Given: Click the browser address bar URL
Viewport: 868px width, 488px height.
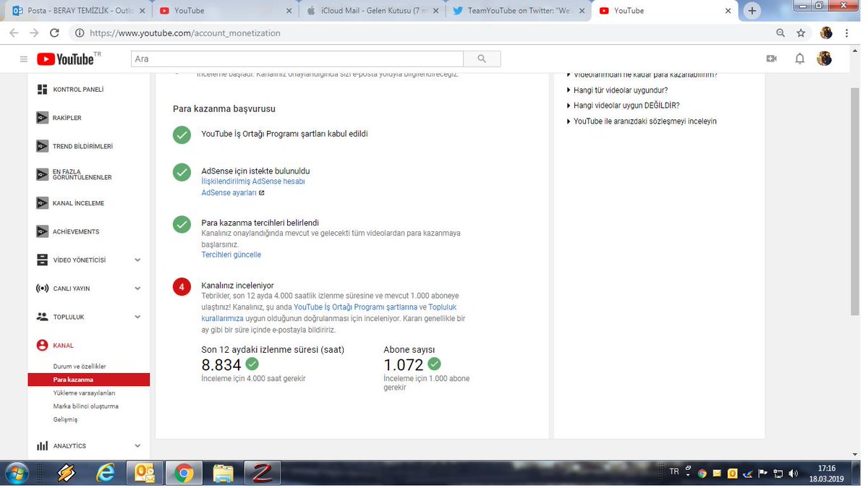Looking at the screenshot, I should pos(185,33).
